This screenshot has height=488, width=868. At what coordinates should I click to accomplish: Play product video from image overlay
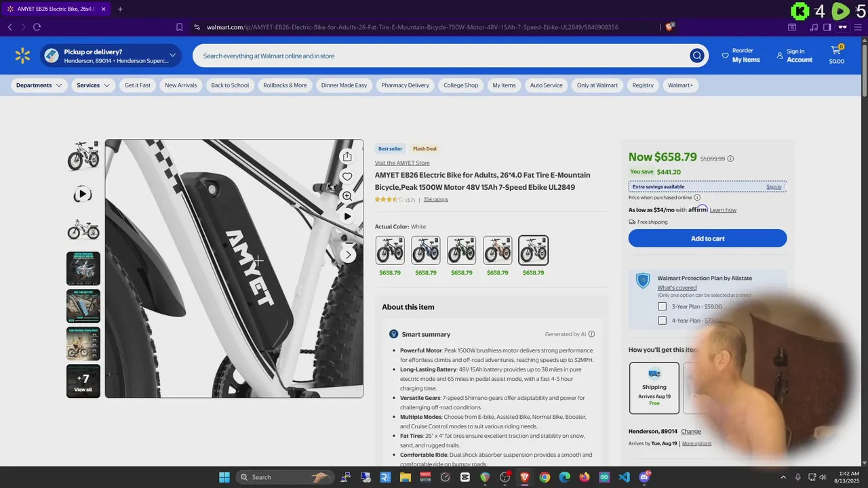tap(347, 216)
